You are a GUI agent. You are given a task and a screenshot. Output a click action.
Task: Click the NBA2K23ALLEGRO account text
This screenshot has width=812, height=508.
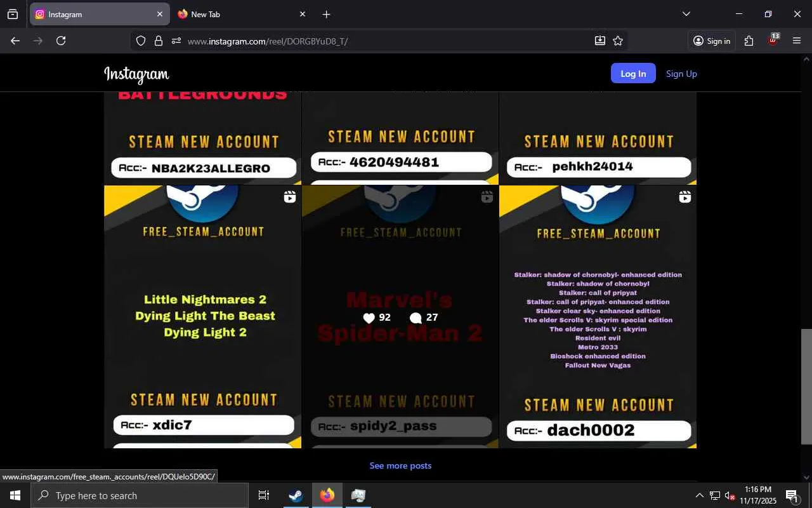211,168
